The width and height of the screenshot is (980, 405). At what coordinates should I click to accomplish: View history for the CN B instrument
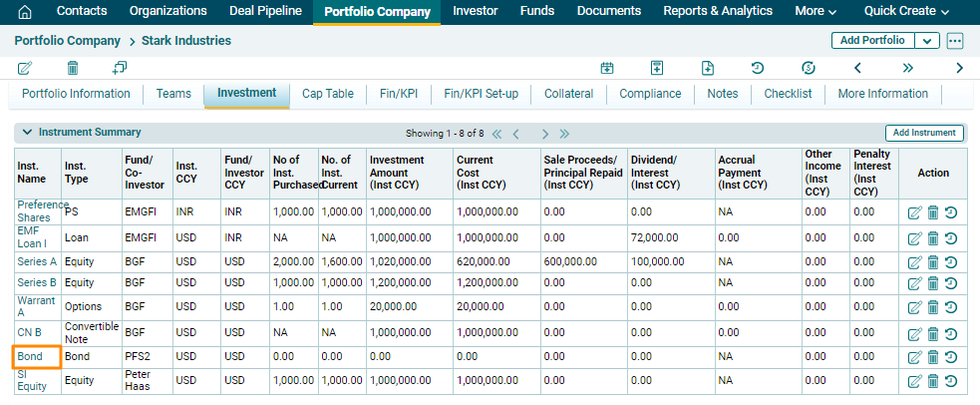[x=951, y=334]
